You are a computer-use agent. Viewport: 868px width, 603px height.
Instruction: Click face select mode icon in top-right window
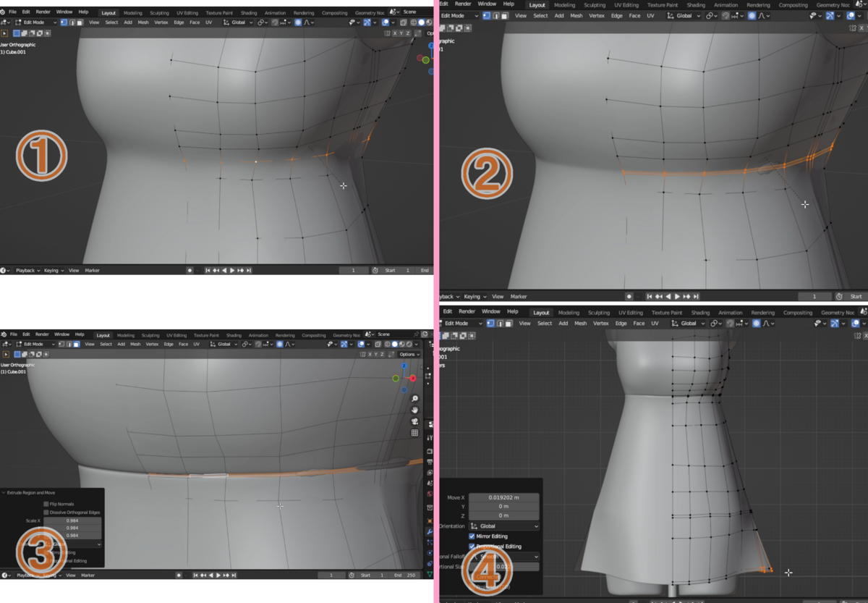click(x=505, y=16)
